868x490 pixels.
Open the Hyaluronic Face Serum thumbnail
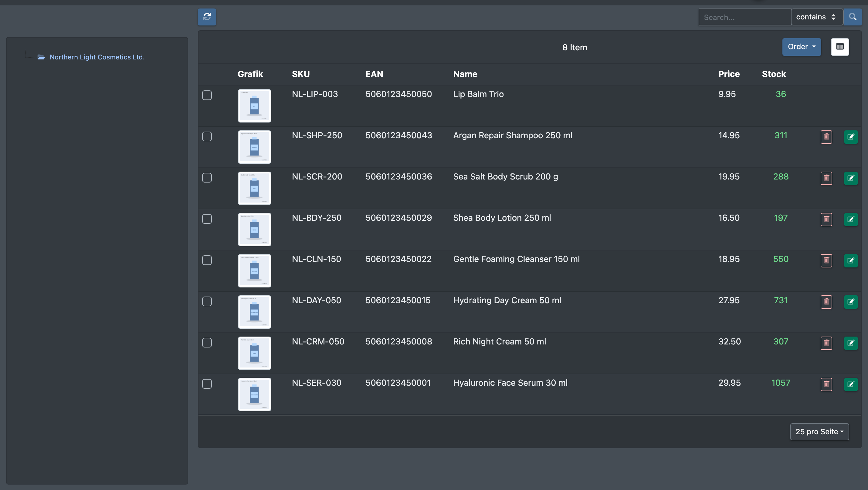[254, 394]
